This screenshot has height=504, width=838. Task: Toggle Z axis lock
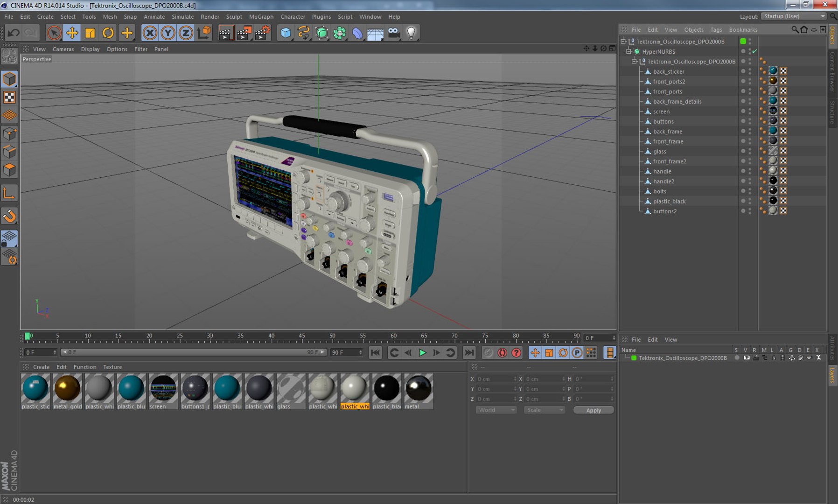186,33
